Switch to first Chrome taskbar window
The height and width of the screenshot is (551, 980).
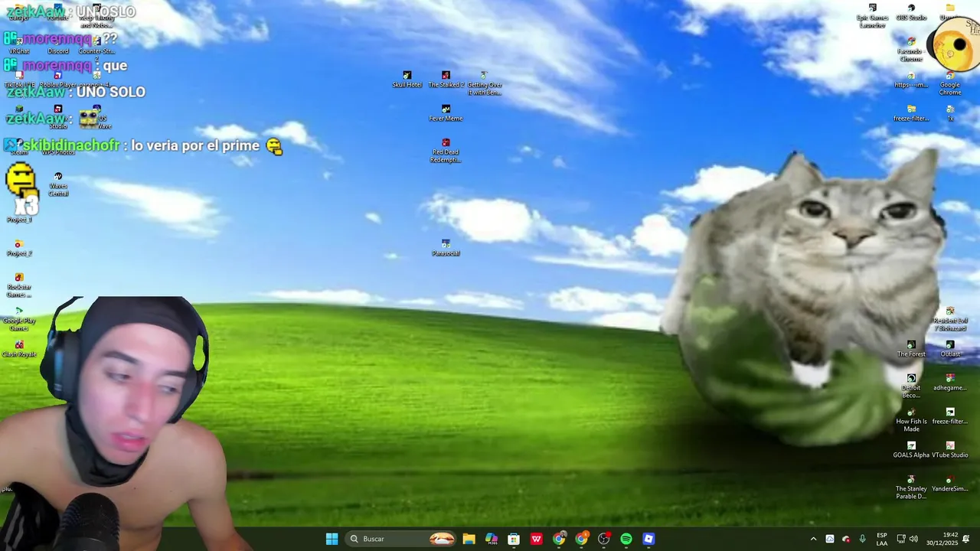tap(559, 539)
